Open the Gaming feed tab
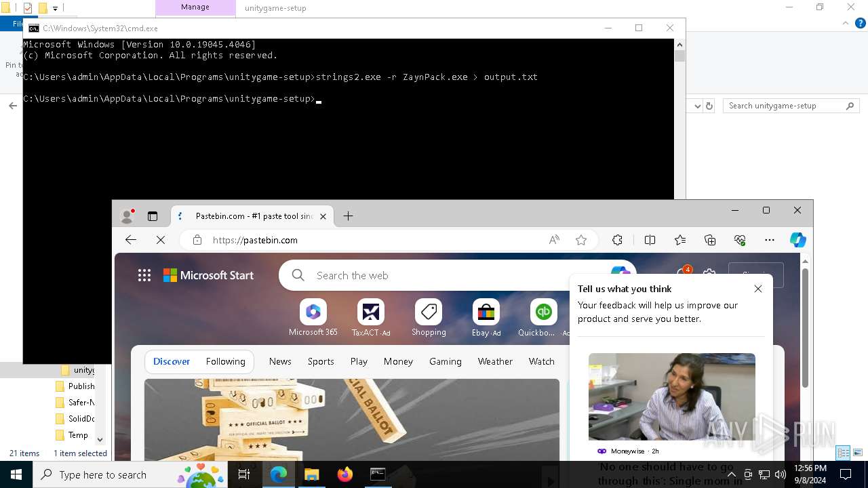The width and height of the screenshot is (868, 488). point(446,361)
